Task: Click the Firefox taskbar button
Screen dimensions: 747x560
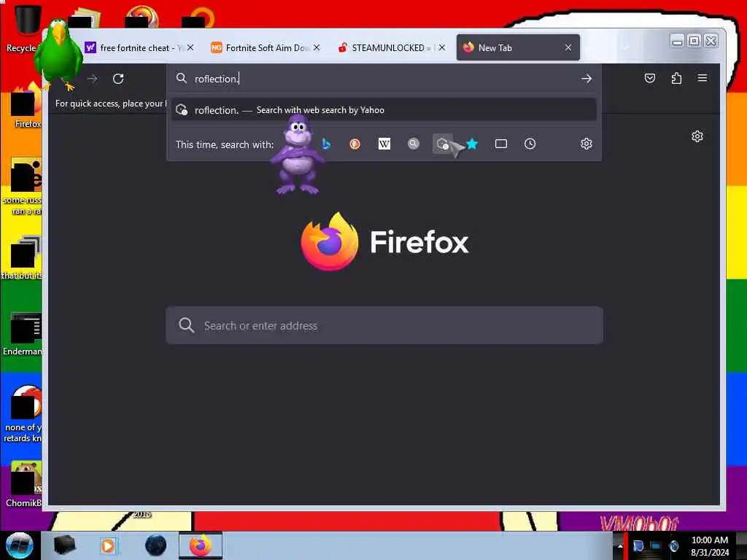Action: coord(201,545)
